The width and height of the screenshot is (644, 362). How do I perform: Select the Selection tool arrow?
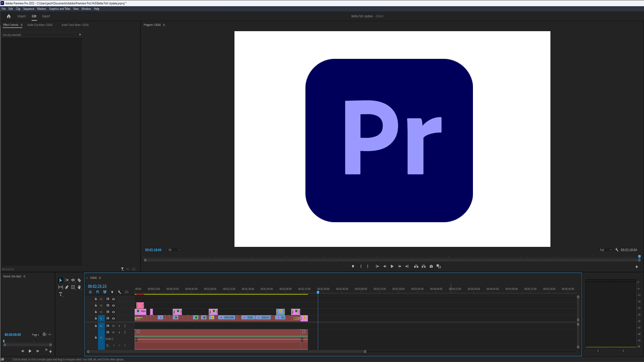[60, 280]
